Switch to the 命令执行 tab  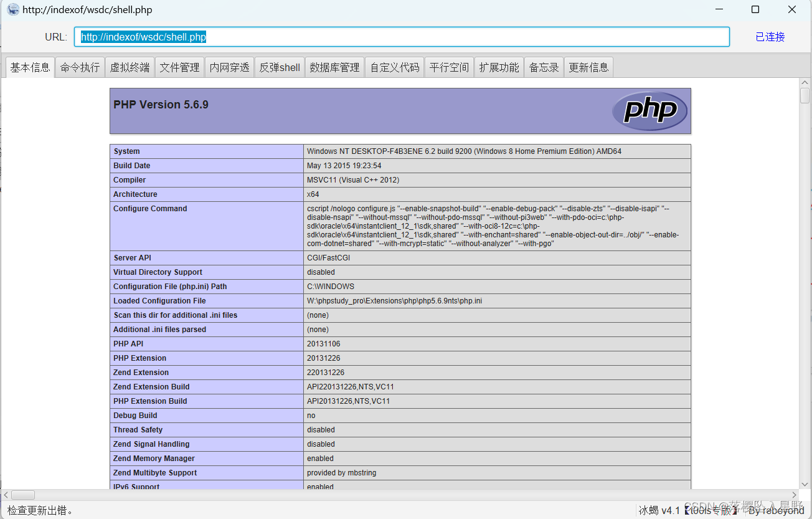[80, 67]
